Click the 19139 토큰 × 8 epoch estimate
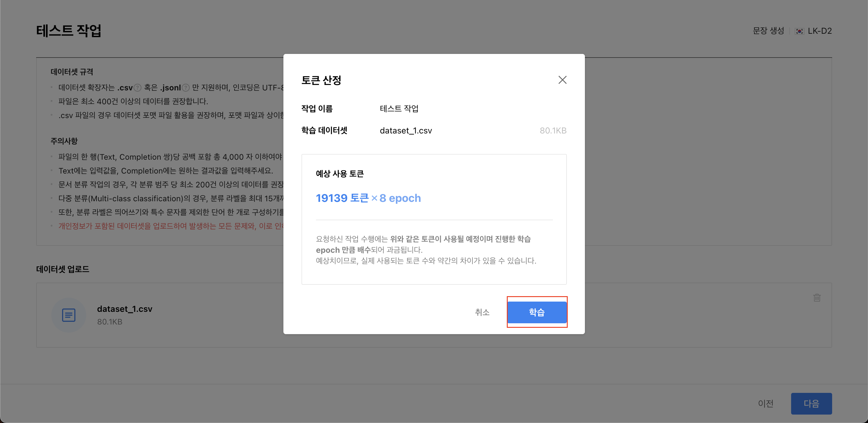The height and width of the screenshot is (423, 868). click(x=368, y=198)
